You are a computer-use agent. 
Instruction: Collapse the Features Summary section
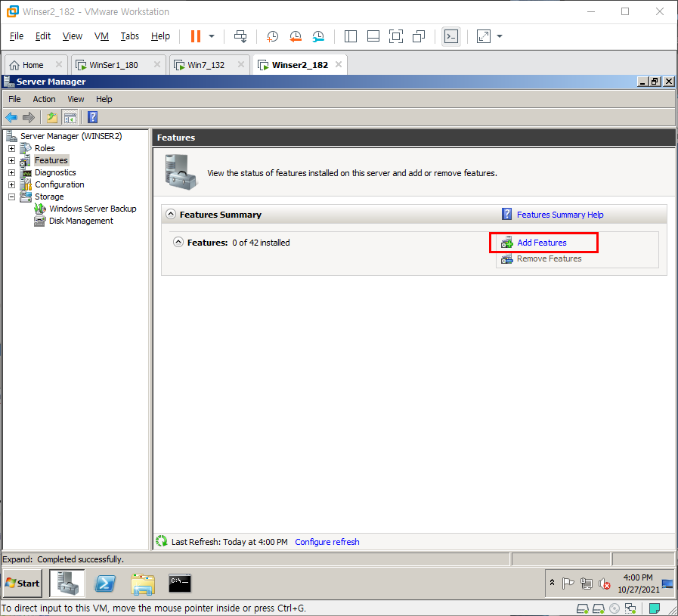(x=171, y=215)
